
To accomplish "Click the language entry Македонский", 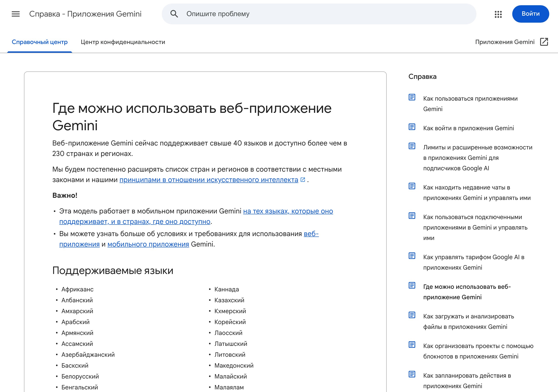I will [234, 366].
